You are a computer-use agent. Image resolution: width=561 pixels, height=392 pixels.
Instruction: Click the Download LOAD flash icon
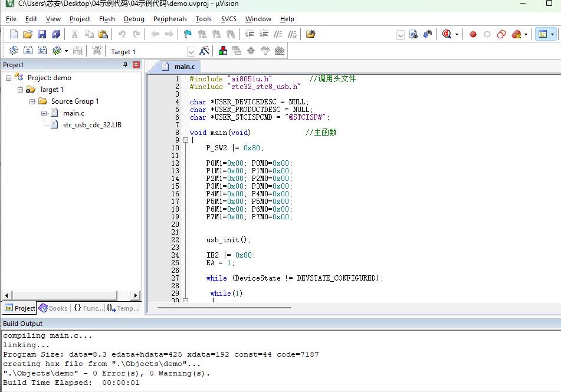(97, 51)
